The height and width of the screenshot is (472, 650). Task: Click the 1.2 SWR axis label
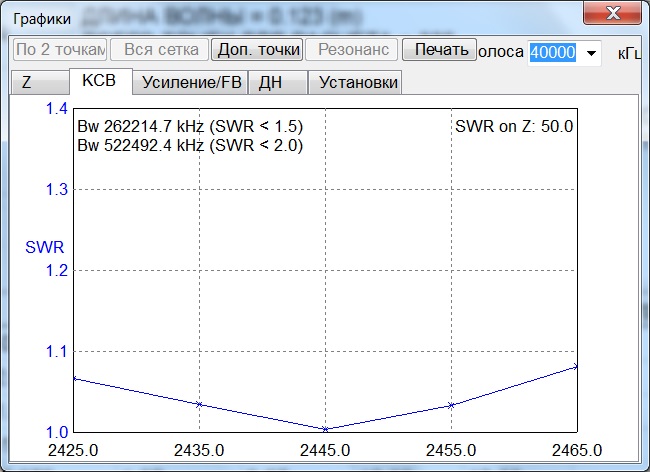coord(56,271)
